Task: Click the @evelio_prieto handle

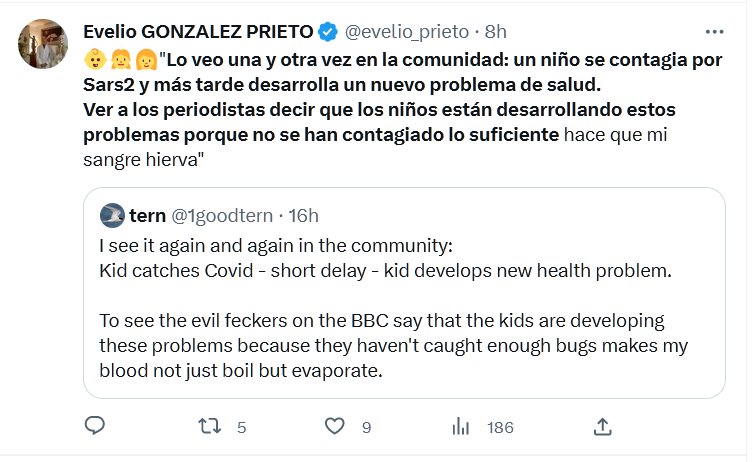Action: click(406, 32)
